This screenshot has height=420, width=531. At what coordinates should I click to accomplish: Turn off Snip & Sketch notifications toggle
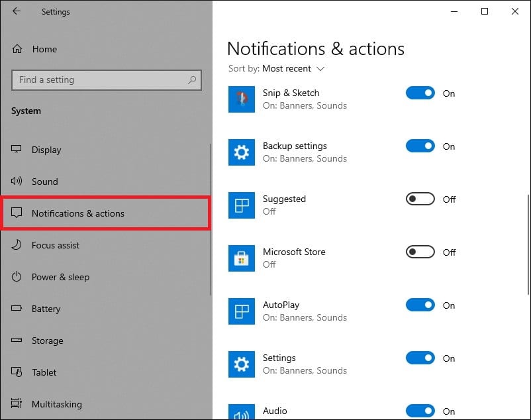point(420,93)
